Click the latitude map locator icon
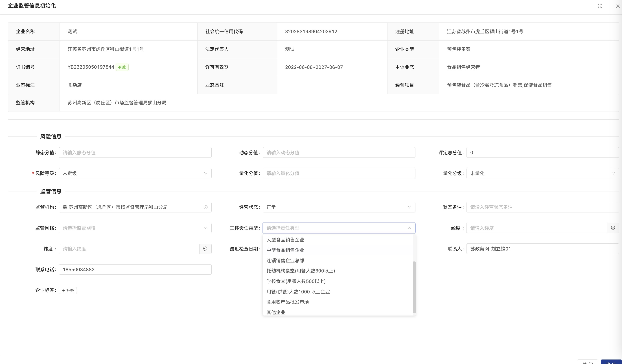The image size is (622, 364). point(205,249)
